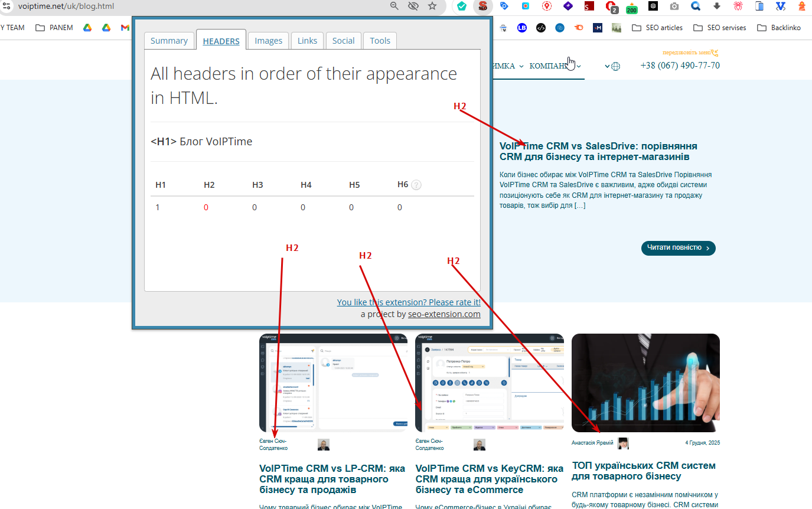Open the orange figure extension icon
Image resolution: width=812 pixels, height=509 pixels.
point(801,6)
